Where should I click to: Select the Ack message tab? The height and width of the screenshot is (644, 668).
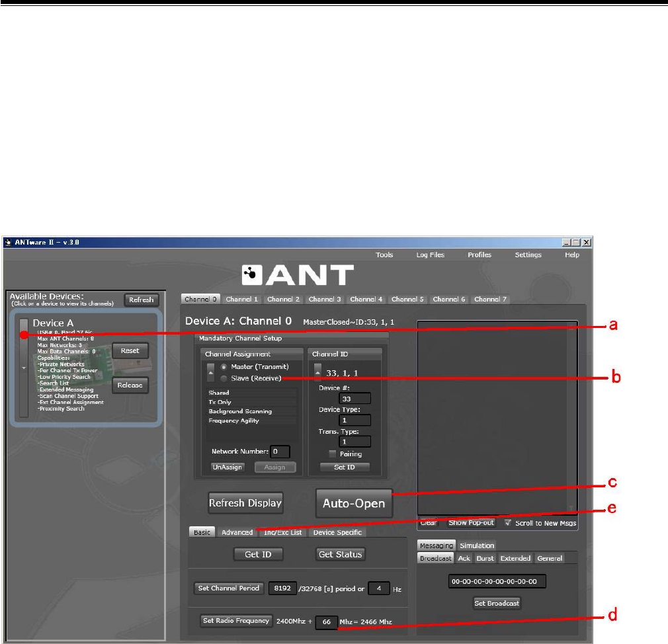point(464,558)
